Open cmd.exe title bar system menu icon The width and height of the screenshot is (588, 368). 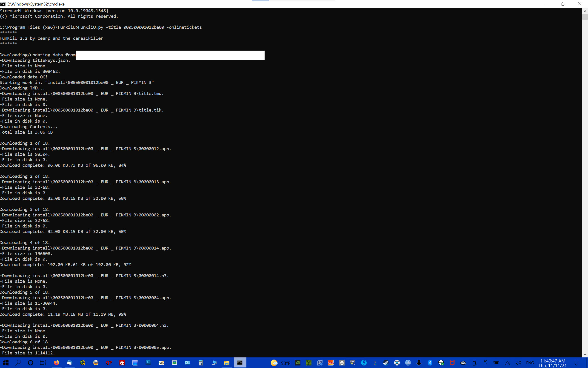[x=3, y=4]
